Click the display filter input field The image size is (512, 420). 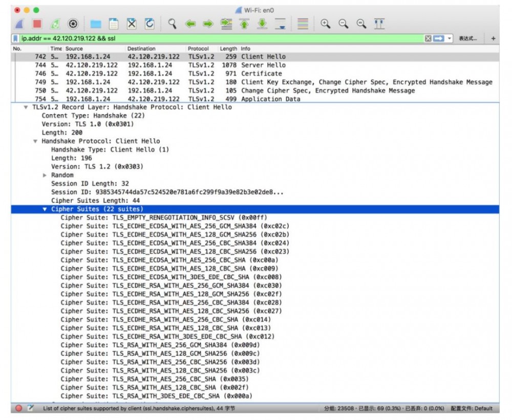(x=205, y=38)
